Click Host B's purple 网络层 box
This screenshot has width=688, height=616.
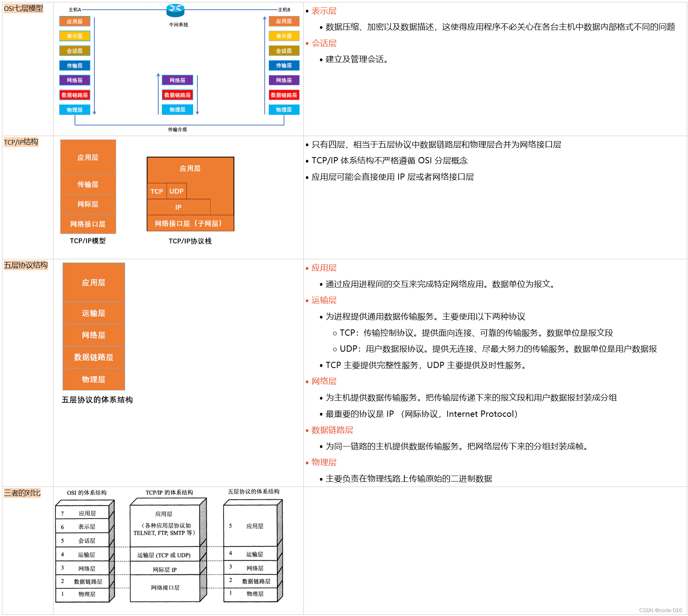284,80
